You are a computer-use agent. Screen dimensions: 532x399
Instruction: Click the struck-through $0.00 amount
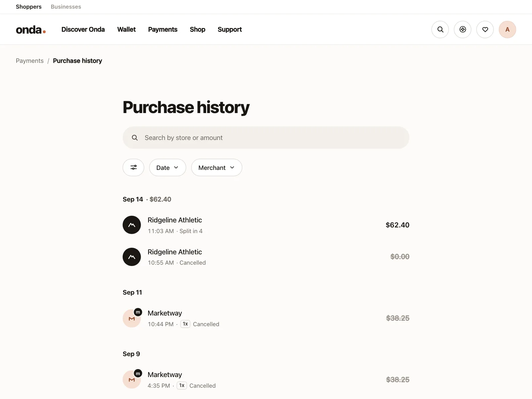pos(400,257)
